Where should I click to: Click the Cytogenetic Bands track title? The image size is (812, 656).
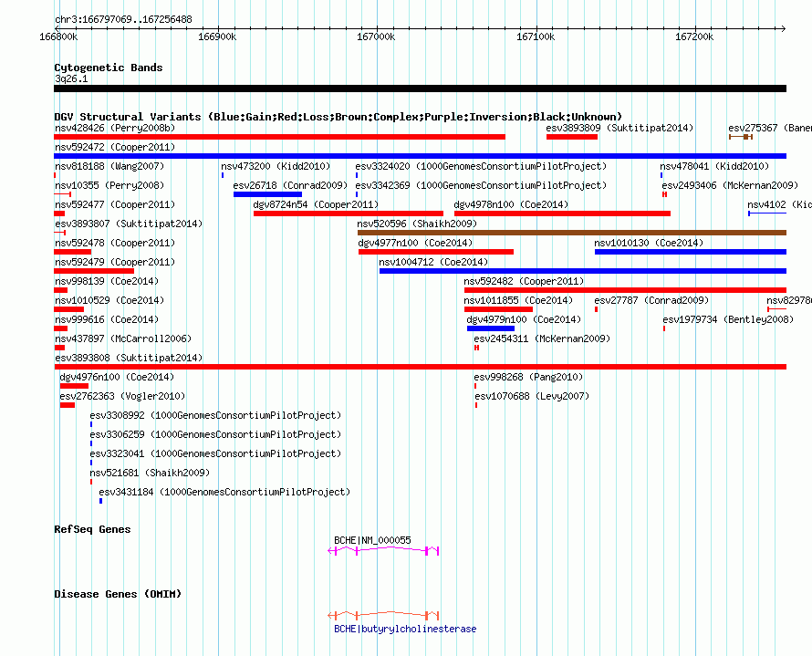(109, 68)
